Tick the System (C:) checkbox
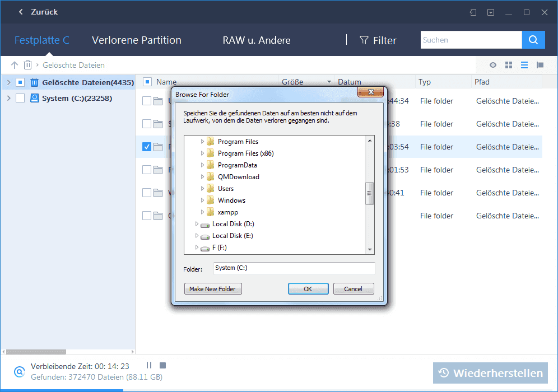Viewport: 558px width, 392px height. (x=20, y=98)
